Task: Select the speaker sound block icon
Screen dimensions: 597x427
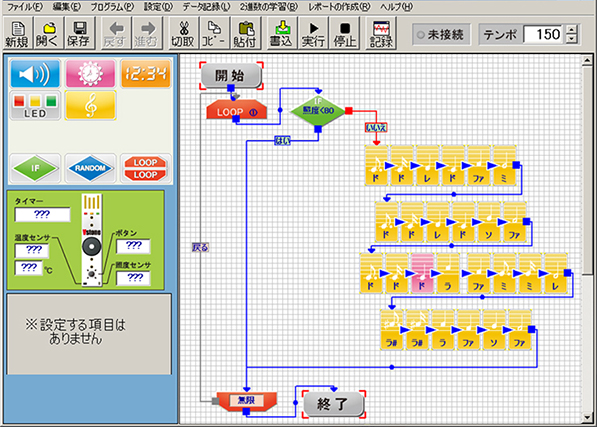Action: click(x=35, y=73)
